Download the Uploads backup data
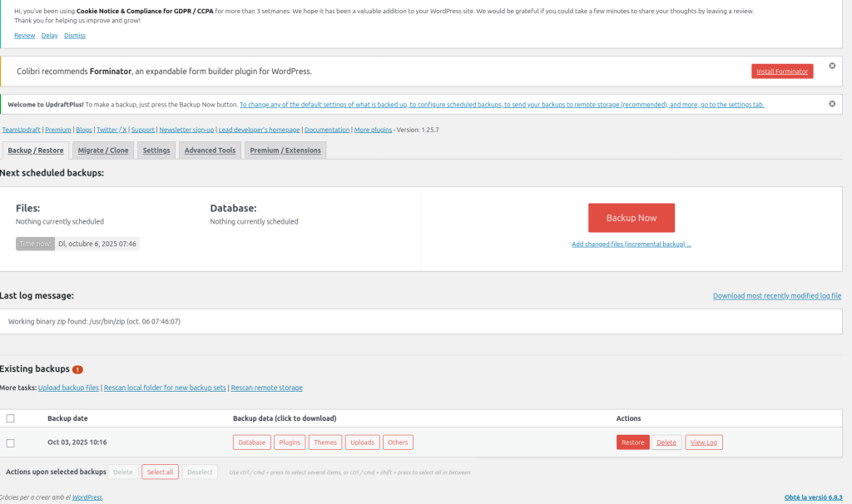 (362, 442)
